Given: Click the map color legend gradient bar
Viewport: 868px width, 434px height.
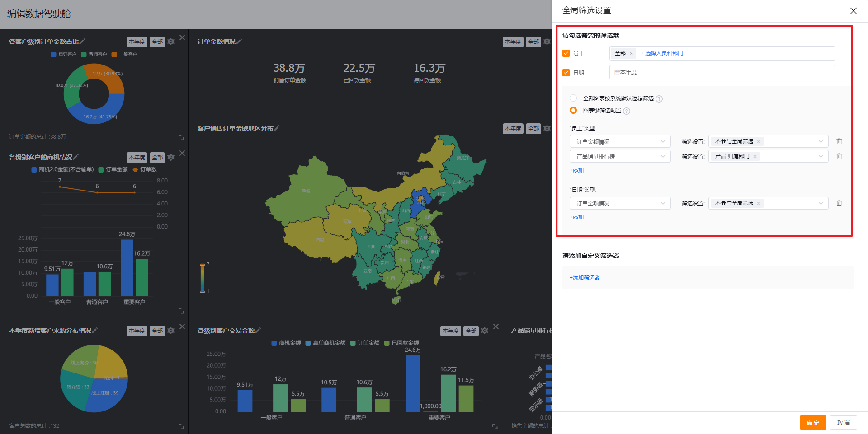Looking at the screenshot, I should pos(203,278).
